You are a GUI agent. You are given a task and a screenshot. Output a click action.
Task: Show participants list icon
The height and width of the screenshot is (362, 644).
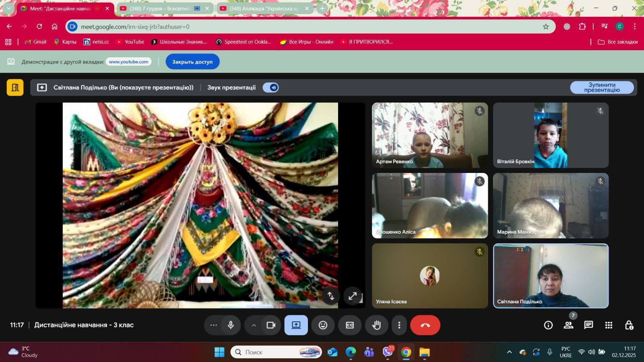(568, 325)
